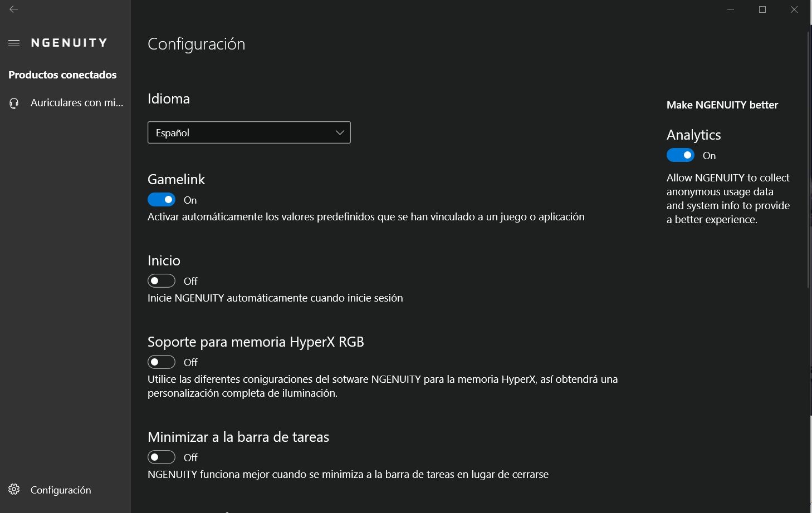Open the Idioma language dropdown
812x513 pixels.
[x=249, y=132]
